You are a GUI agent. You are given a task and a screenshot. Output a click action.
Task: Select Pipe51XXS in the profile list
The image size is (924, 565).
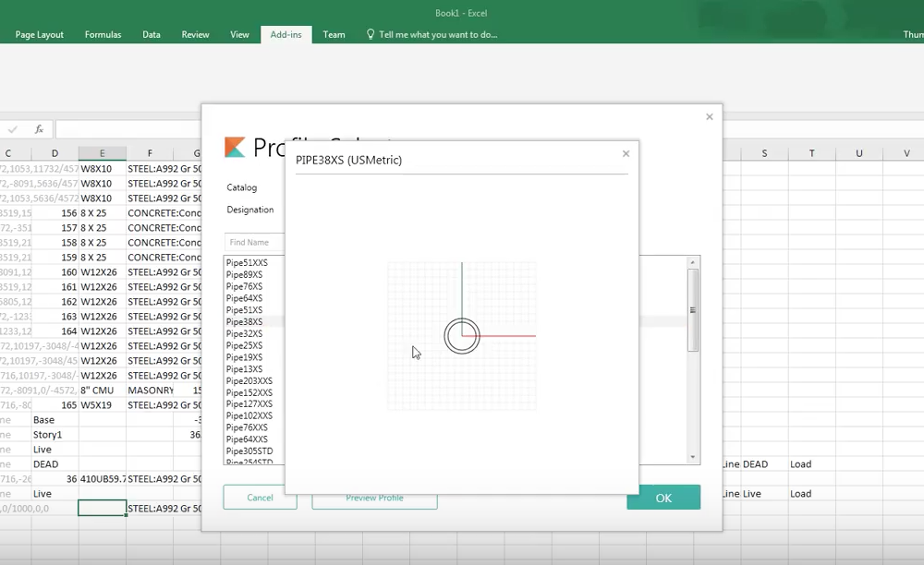tap(247, 263)
